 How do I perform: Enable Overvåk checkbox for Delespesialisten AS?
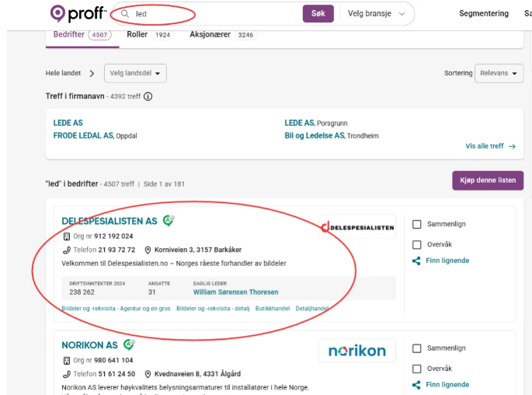(x=416, y=244)
